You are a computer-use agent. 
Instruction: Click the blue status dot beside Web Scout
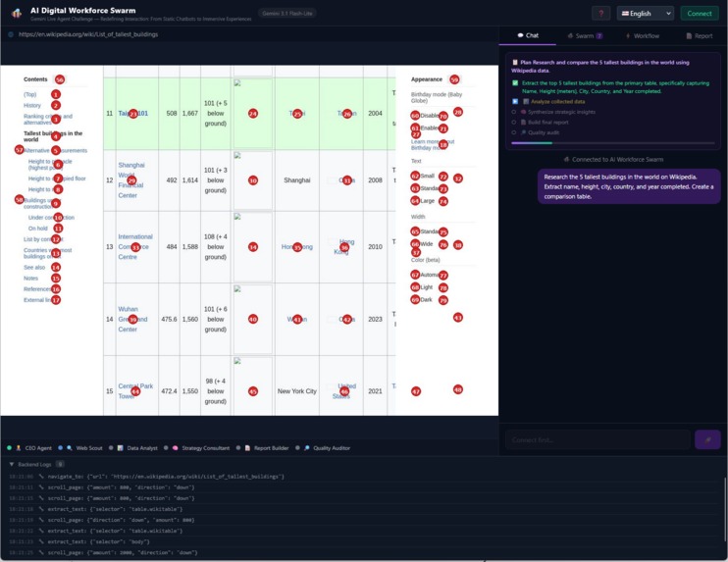coord(61,448)
